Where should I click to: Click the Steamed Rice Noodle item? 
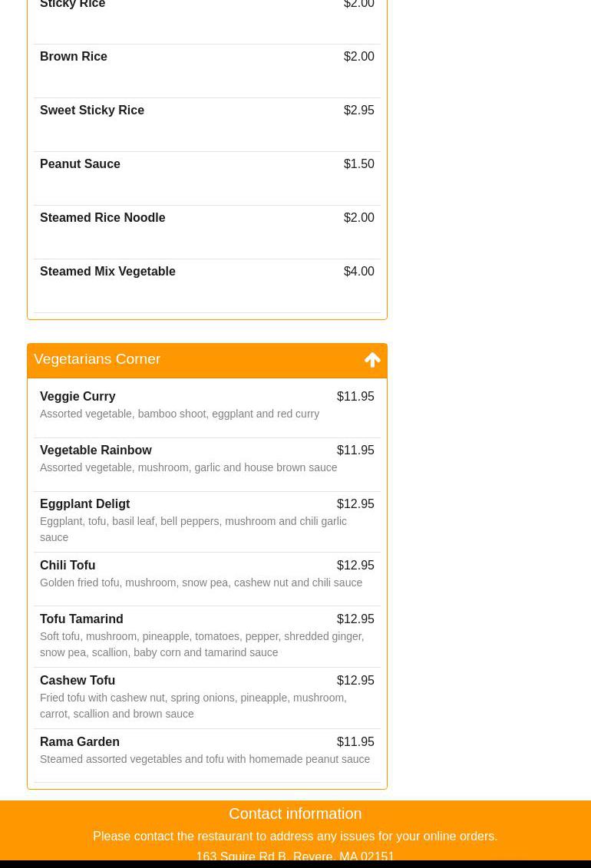click(103, 218)
